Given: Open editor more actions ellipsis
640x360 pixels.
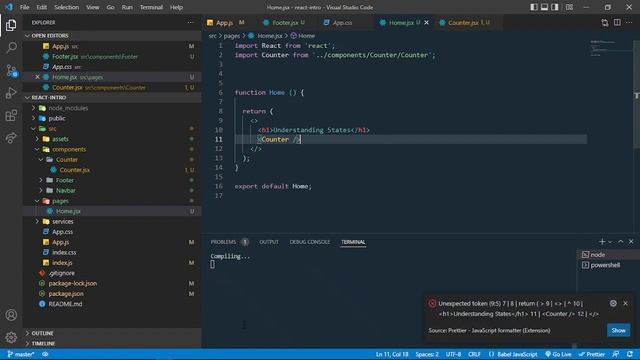Looking at the screenshot, I should pos(629,22).
